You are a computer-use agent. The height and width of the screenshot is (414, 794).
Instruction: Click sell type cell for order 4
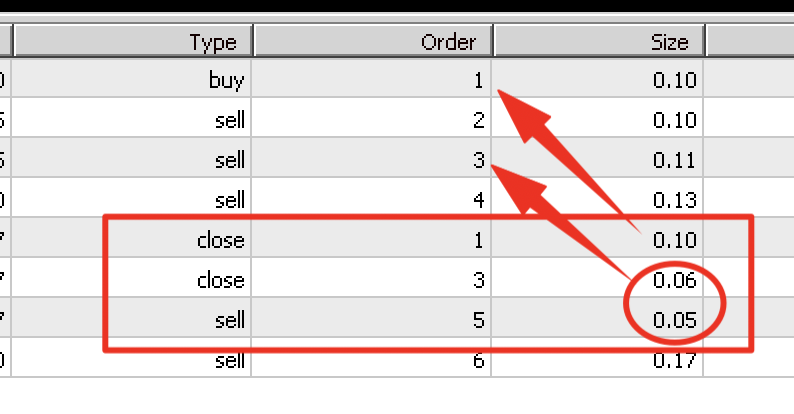(x=131, y=199)
